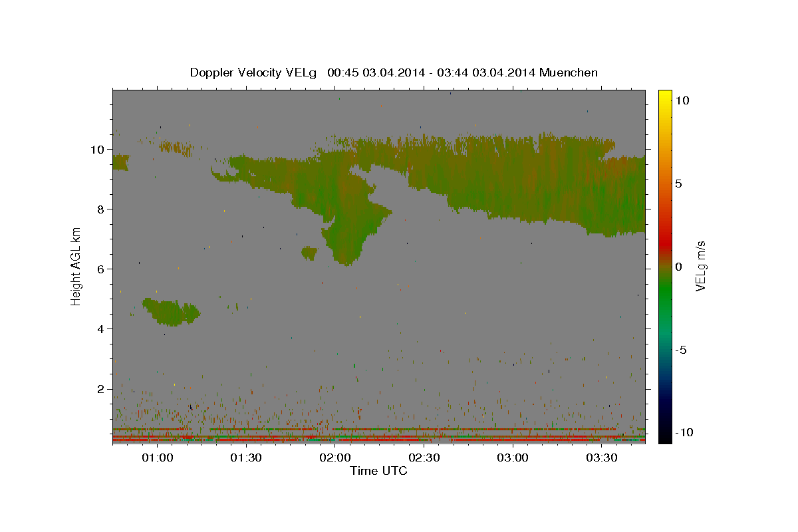The image size is (798, 532).
Task: Click the small cloud patch near 4.5 km
Action: click(171, 312)
